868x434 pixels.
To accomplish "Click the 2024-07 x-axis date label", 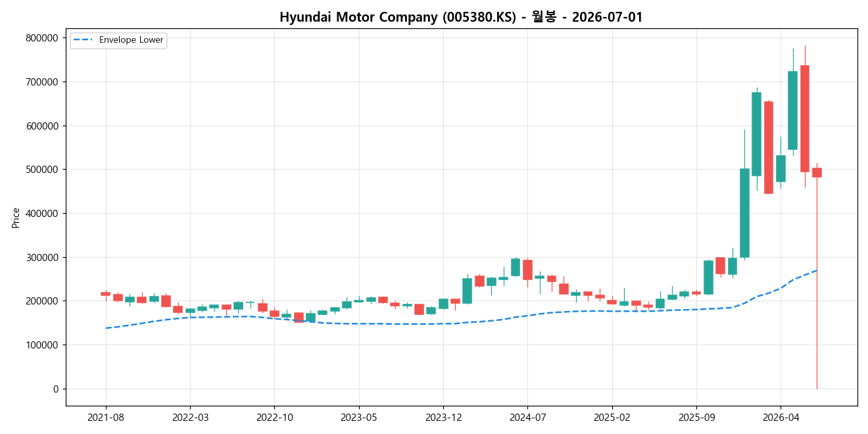I will (527, 417).
